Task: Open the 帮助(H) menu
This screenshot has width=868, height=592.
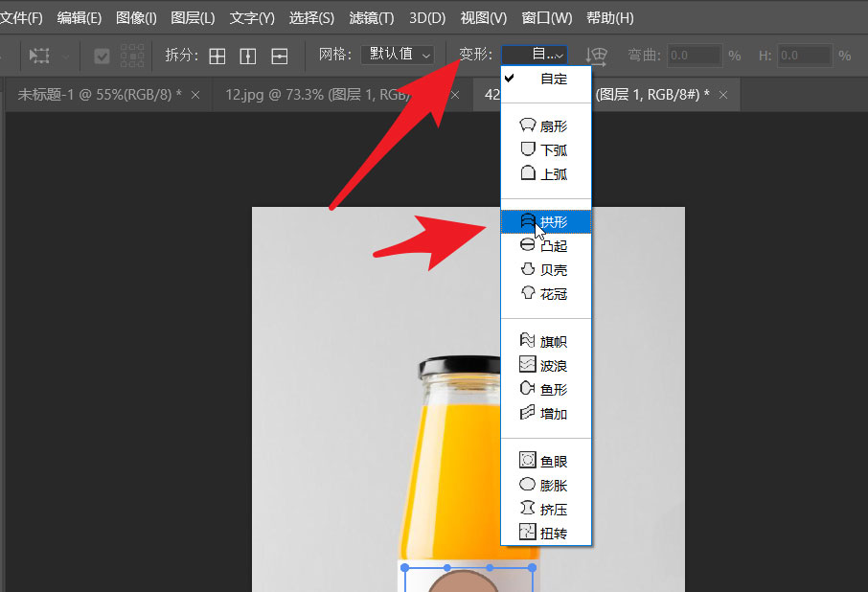Action: click(x=610, y=18)
